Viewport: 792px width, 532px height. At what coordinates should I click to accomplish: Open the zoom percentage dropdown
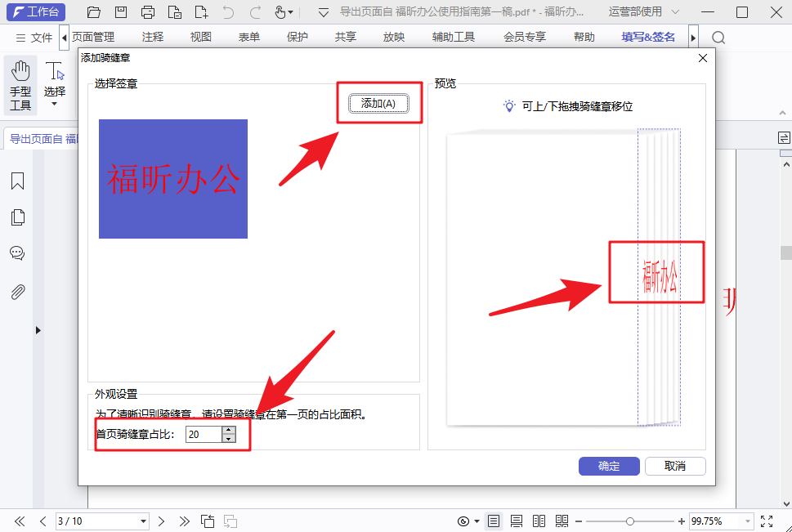[749, 521]
